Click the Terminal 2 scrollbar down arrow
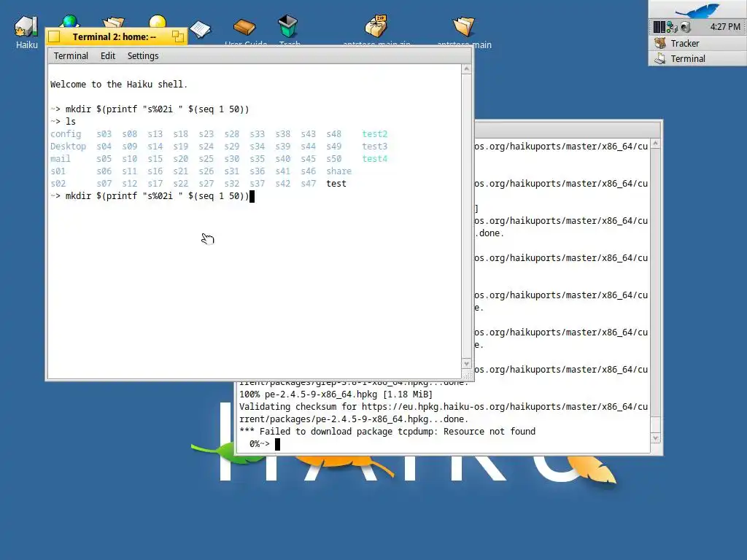The height and width of the screenshot is (560, 747). pyautogui.click(x=466, y=364)
